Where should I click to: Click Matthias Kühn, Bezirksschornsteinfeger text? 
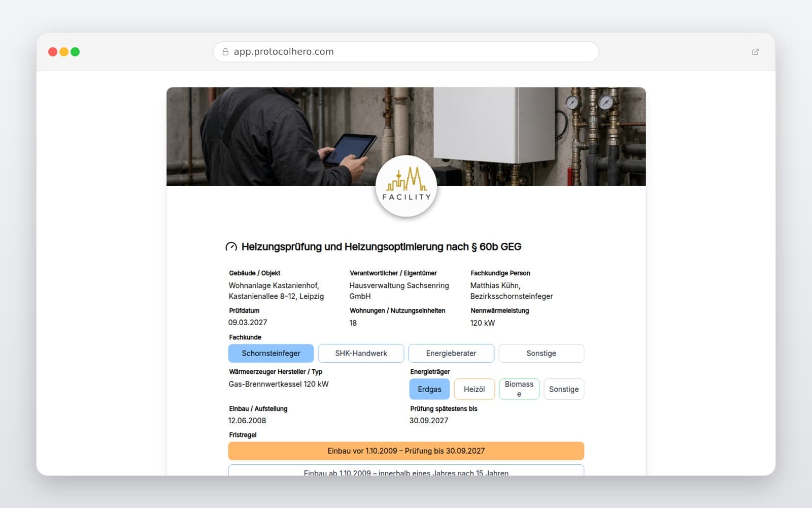[512, 291]
